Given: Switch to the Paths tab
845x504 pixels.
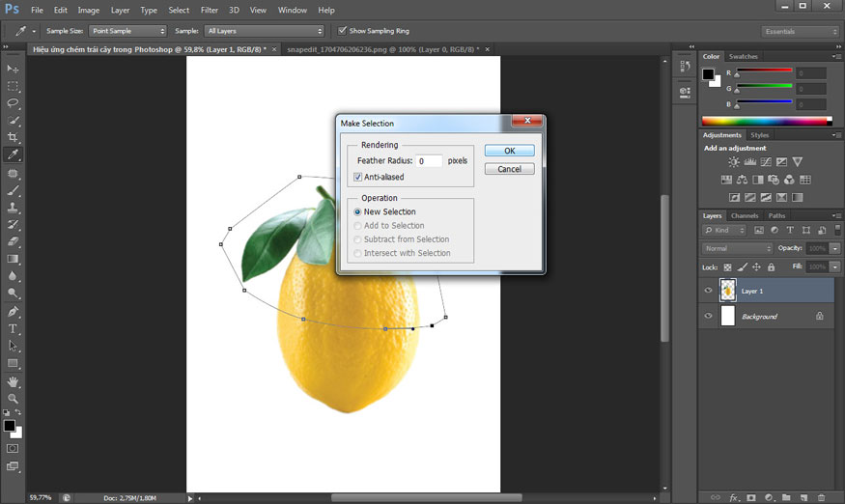Looking at the screenshot, I should pos(776,215).
